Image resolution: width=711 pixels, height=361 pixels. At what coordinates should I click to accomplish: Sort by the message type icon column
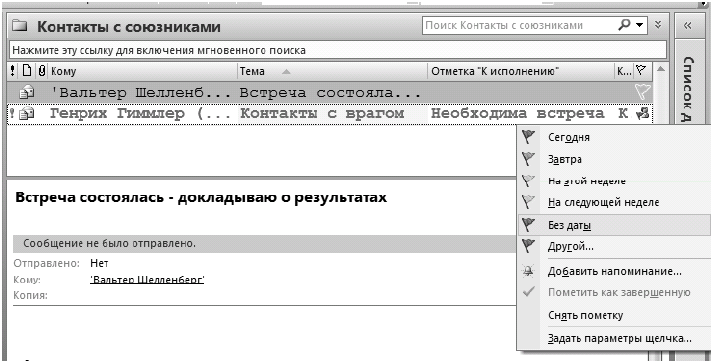pos(27,71)
